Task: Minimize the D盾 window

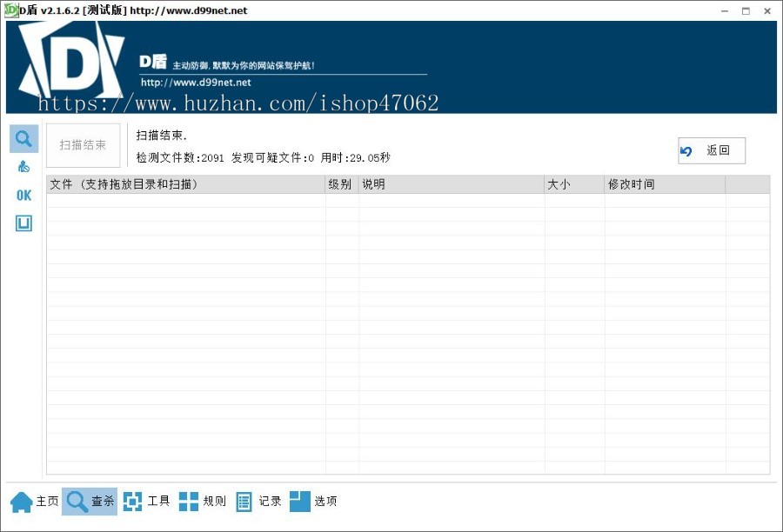Action: [725, 11]
